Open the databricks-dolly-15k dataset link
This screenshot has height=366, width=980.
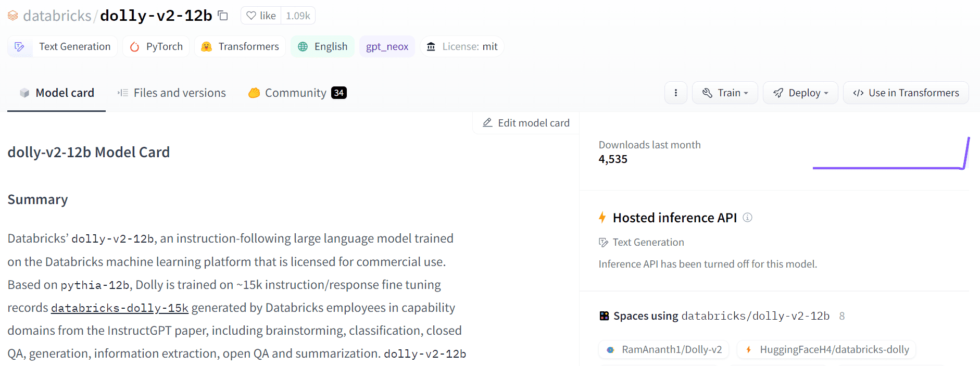click(120, 308)
